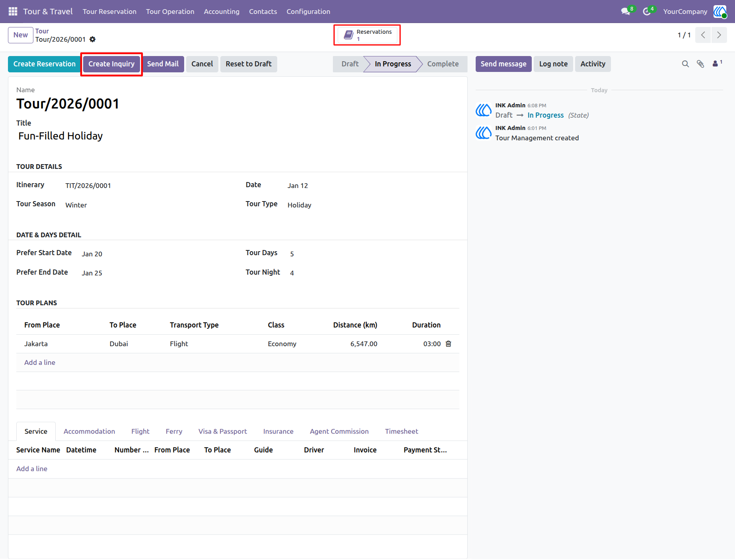This screenshot has height=560, width=735.
Task: Open the Reservations smart button
Action: click(x=367, y=35)
